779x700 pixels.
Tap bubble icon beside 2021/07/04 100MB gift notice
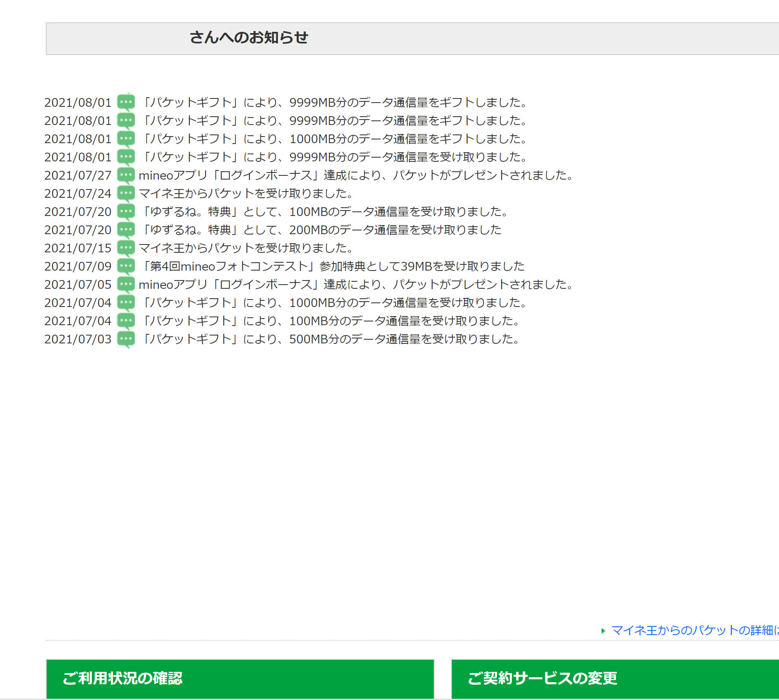(x=126, y=321)
